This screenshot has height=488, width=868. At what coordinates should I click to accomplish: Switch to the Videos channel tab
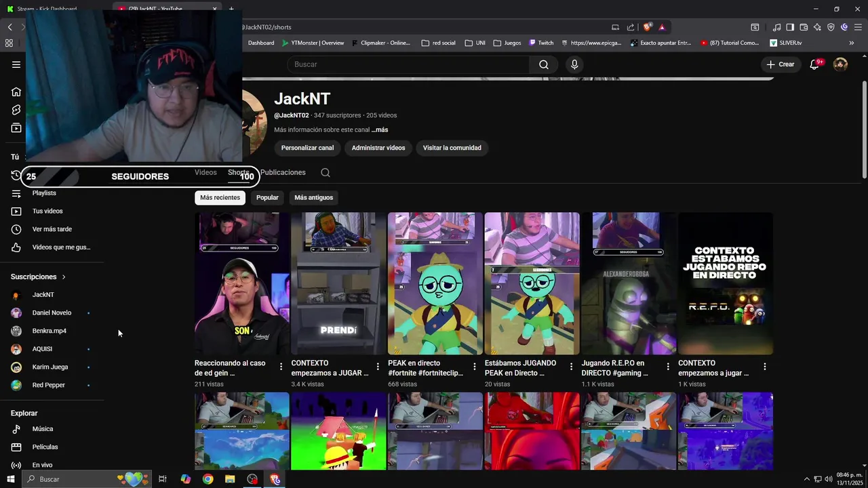coord(205,172)
